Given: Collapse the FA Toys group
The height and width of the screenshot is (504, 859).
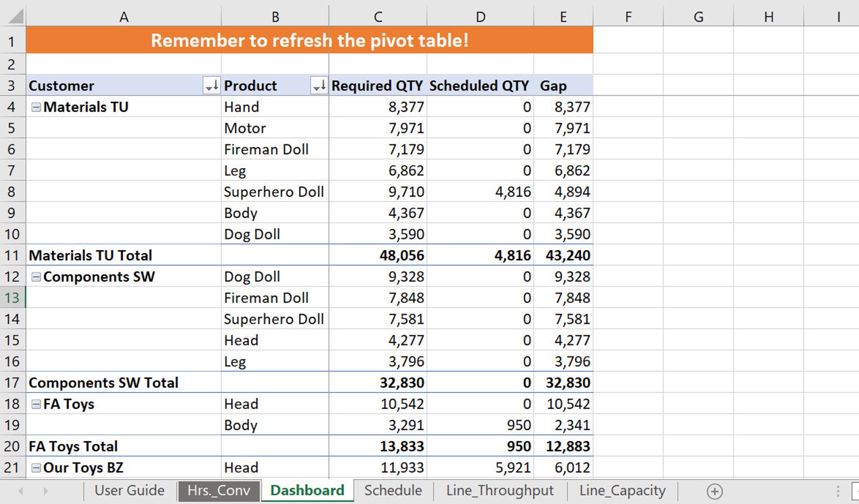Looking at the screenshot, I should [x=36, y=404].
